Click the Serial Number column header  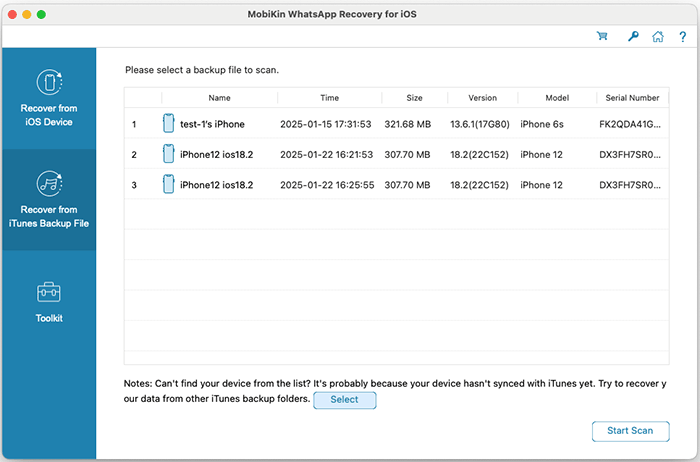pos(632,98)
